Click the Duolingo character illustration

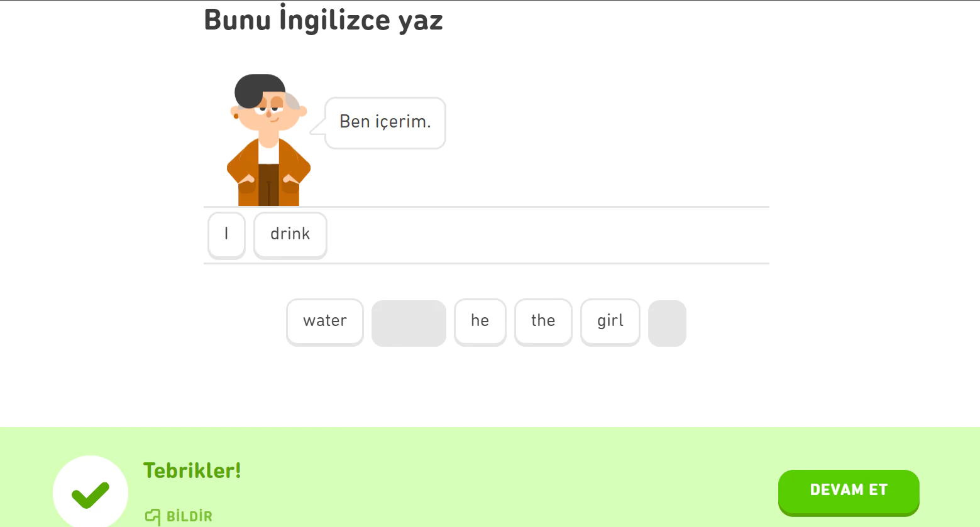coord(267,138)
